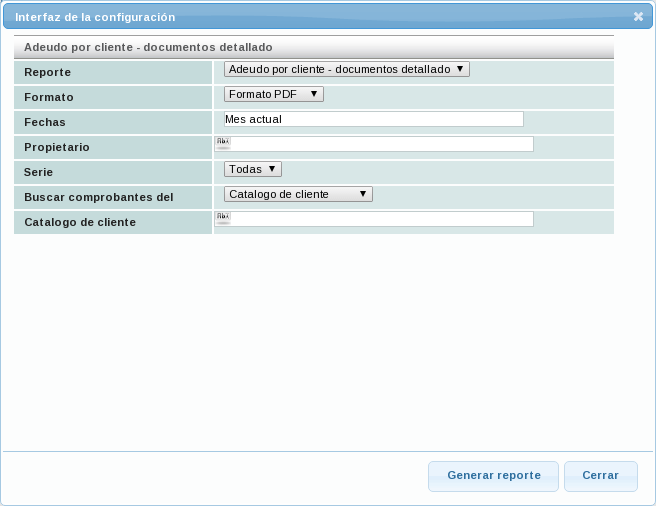Open the Formato PDF dropdown
Viewport: 656px width, 506px height.
pos(273,94)
